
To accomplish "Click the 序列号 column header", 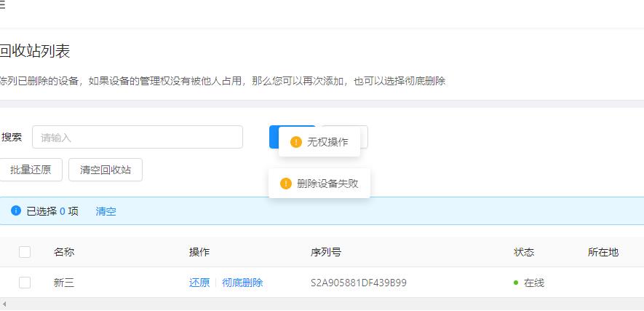I will click(326, 252).
